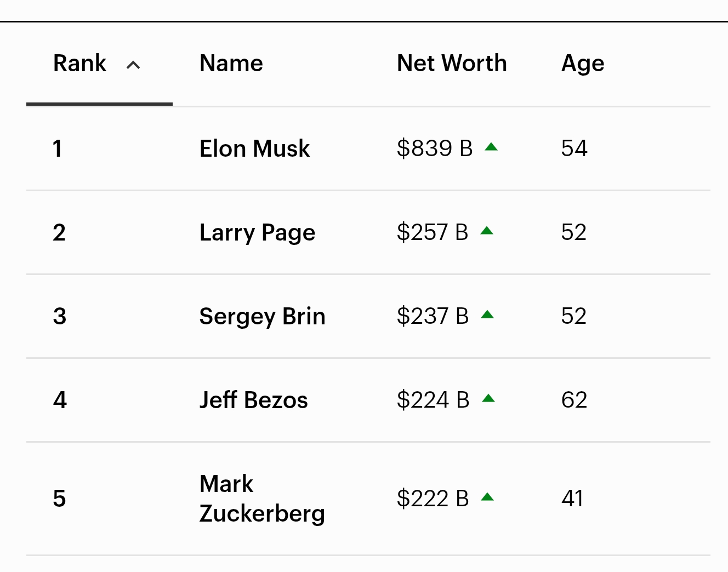This screenshot has height=572, width=728.
Task: Click Jeff Bezos's age 62 cell
Action: click(574, 400)
